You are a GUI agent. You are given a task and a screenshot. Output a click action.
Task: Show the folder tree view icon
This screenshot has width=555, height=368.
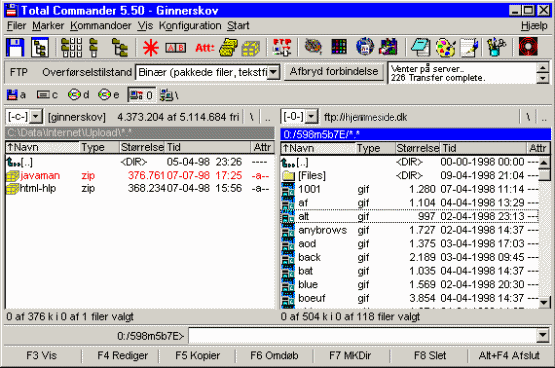[120, 47]
